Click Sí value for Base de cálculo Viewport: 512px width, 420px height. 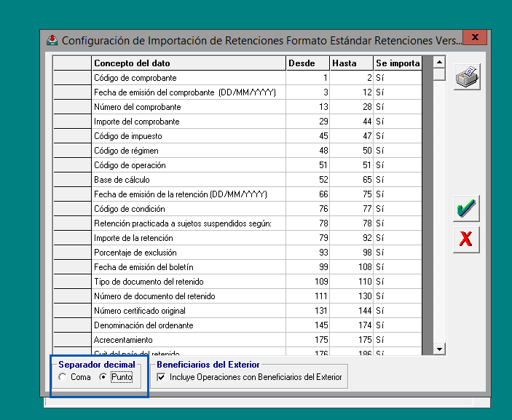(398, 180)
